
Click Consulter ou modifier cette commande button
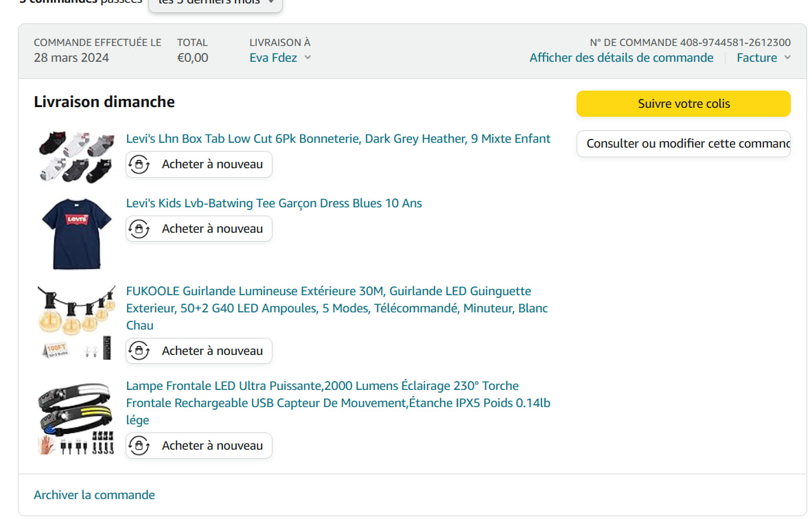point(683,143)
